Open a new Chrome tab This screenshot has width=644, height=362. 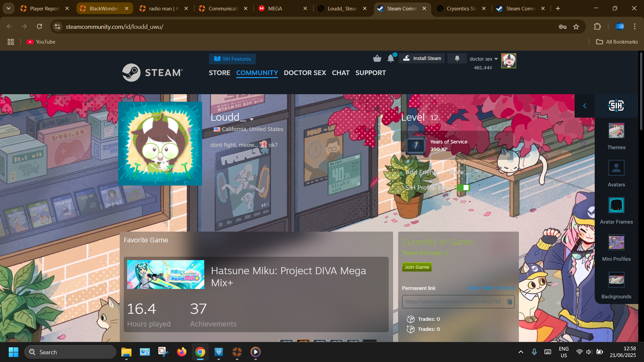point(558,8)
